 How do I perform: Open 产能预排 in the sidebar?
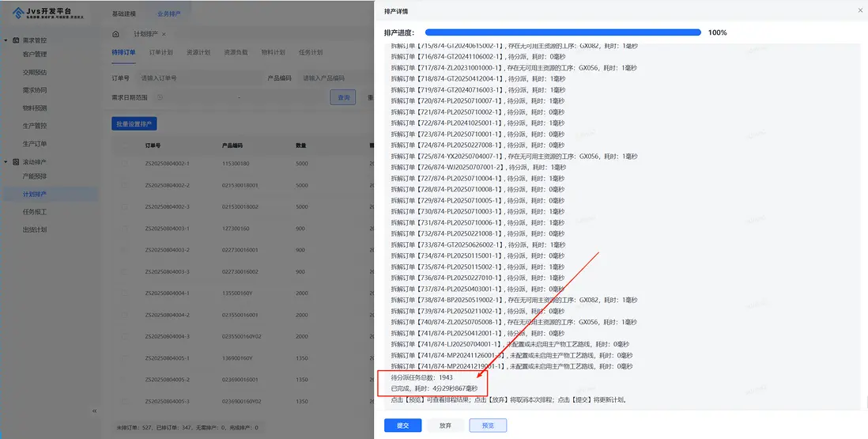point(34,176)
